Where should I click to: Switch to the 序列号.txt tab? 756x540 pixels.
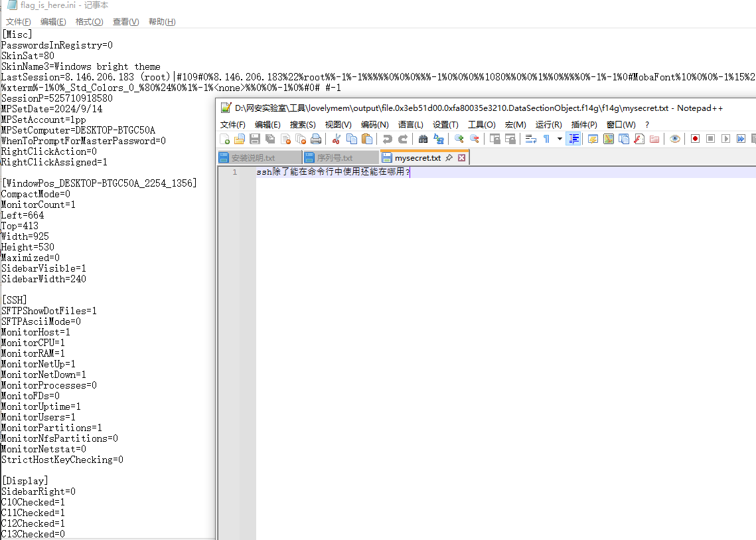point(340,158)
